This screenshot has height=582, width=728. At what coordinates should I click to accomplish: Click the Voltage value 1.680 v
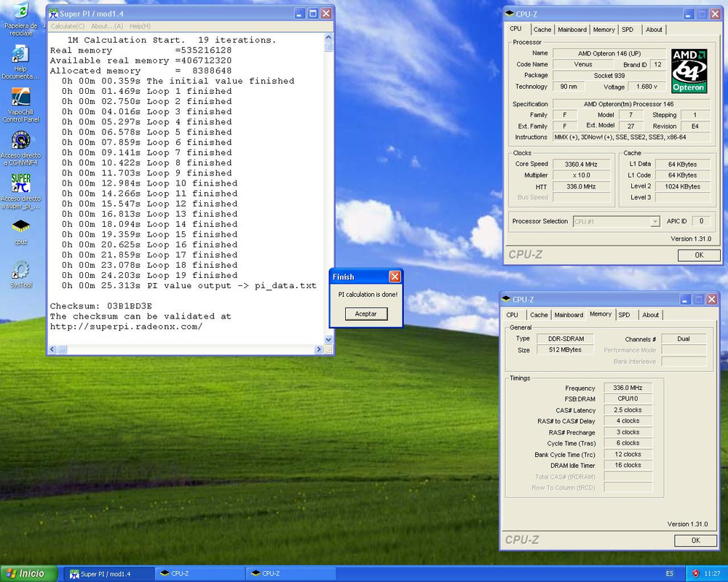click(646, 87)
